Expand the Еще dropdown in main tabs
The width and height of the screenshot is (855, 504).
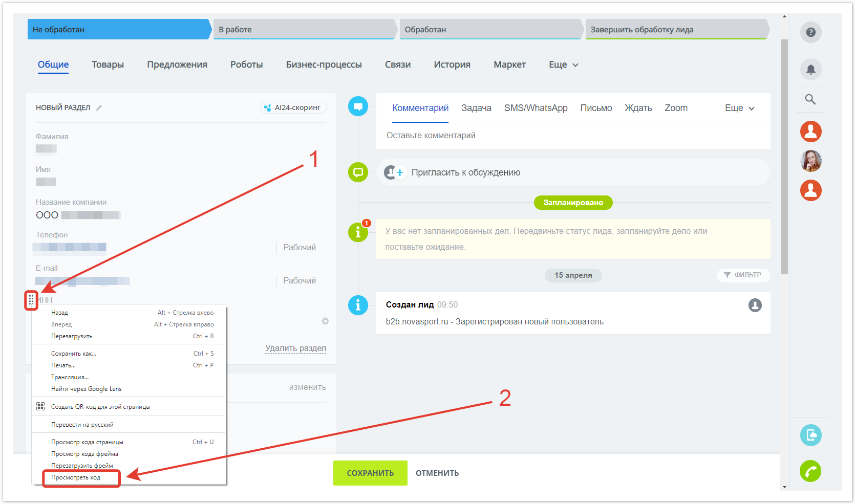563,64
